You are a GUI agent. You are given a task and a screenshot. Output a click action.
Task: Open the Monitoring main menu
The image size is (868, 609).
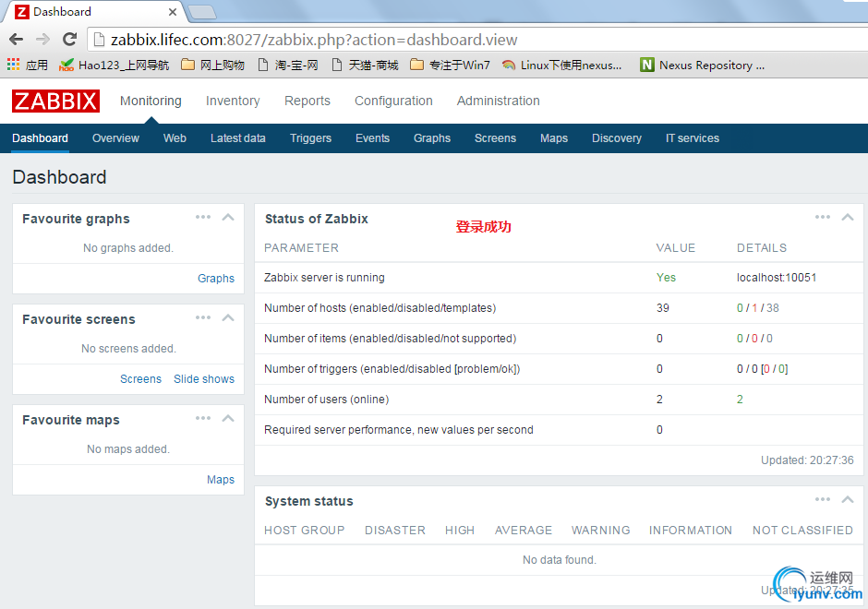(151, 101)
